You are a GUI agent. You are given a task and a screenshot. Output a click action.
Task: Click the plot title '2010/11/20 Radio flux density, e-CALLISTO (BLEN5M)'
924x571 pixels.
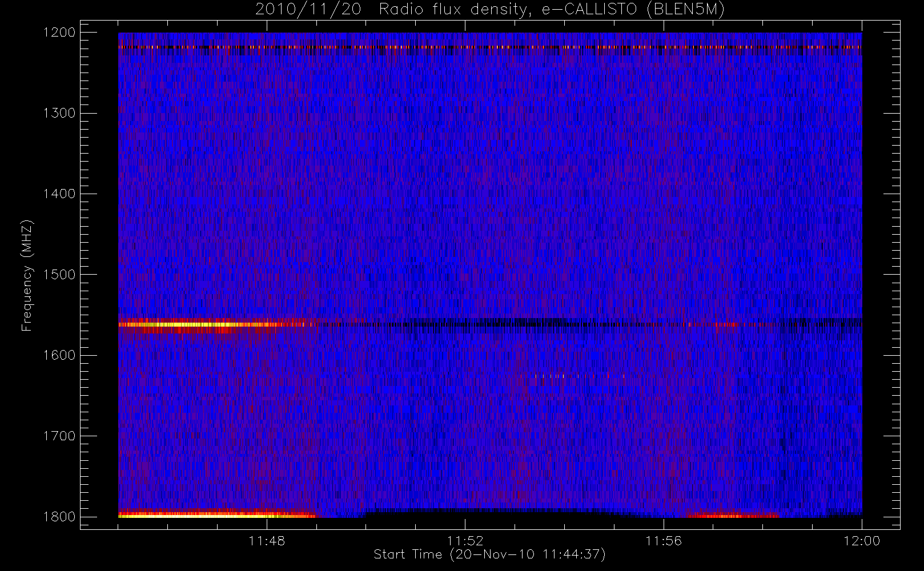tap(490, 9)
